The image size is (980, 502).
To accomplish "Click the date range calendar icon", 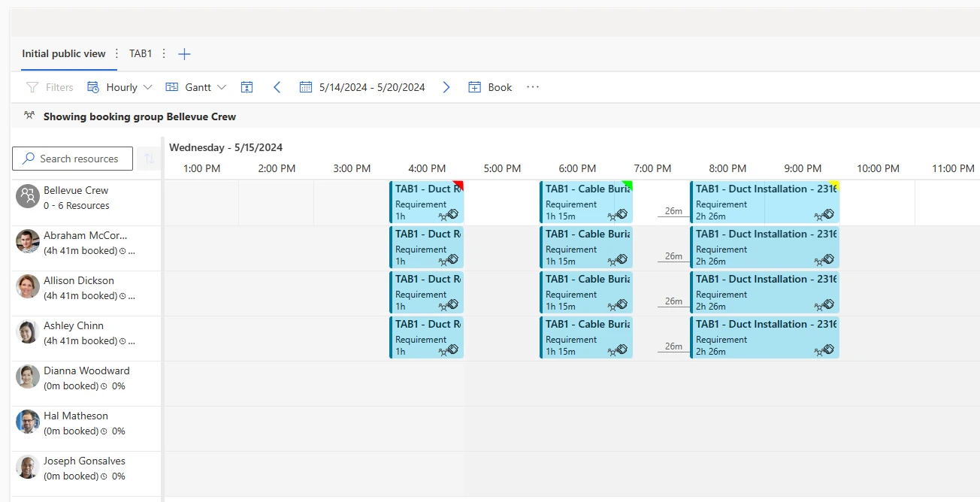I will coord(305,86).
